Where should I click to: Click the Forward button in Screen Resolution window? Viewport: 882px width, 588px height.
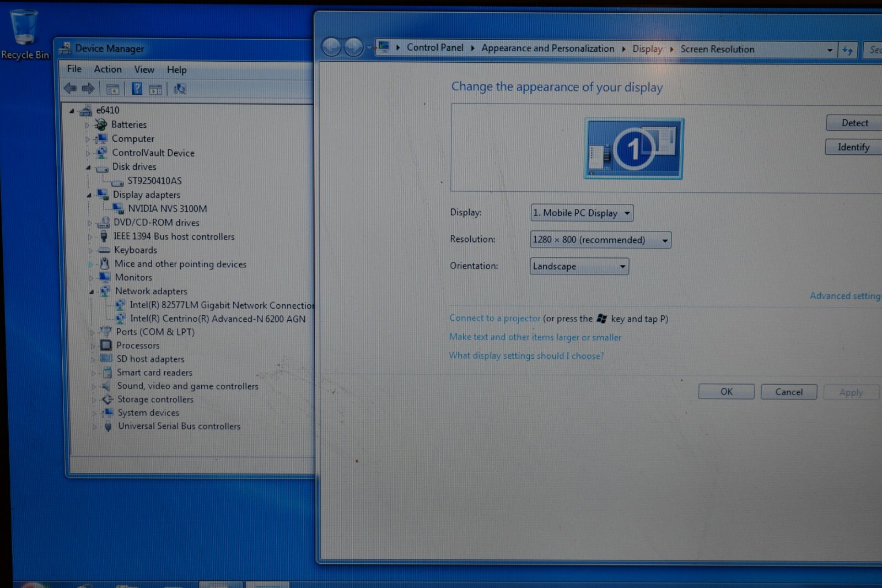point(353,47)
